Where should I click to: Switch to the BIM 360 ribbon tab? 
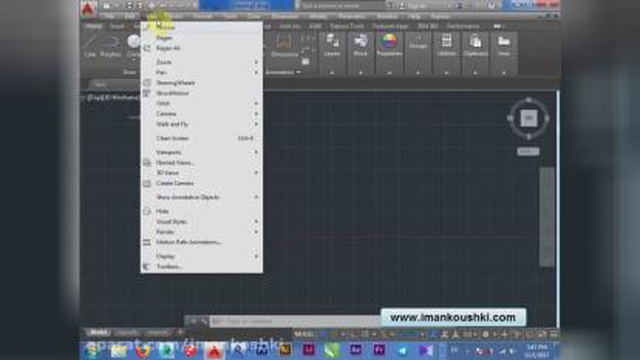click(x=427, y=26)
